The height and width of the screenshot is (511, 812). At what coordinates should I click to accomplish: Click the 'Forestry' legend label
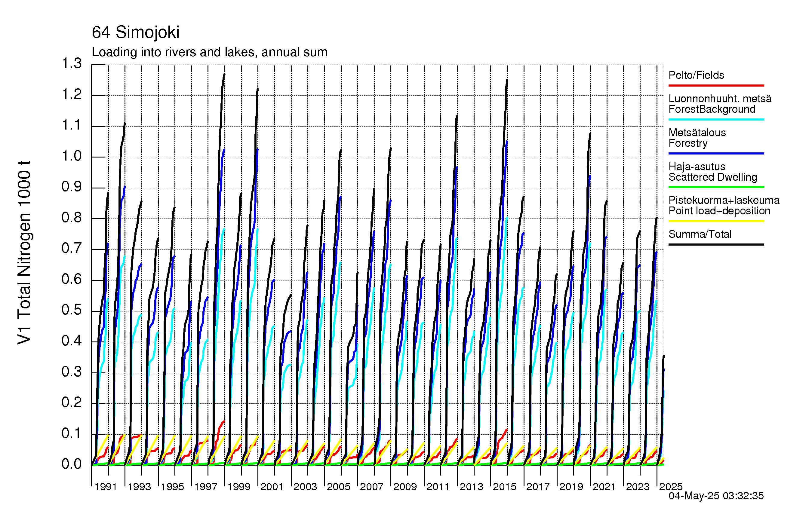coord(688,143)
